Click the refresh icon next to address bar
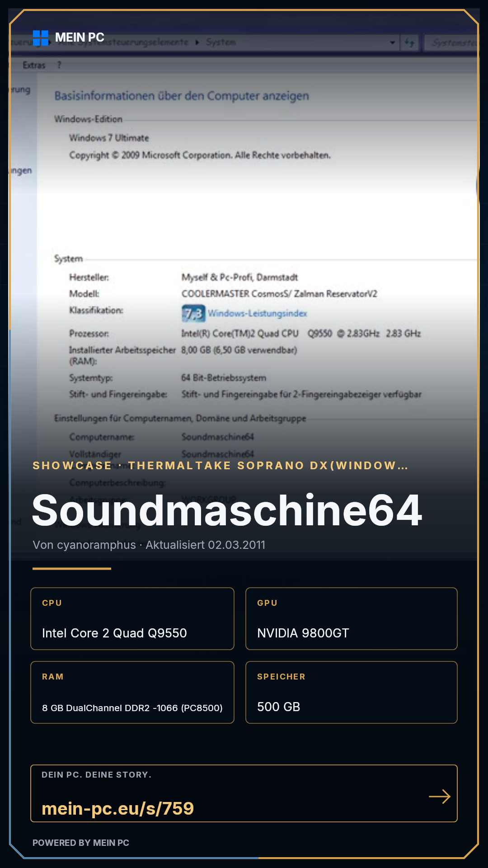Viewport: 488px width, 868px height. coord(409,42)
